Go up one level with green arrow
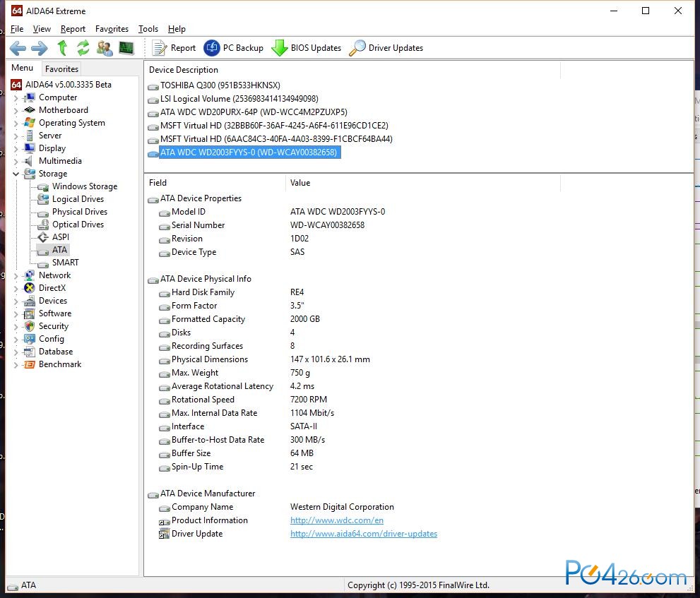The height and width of the screenshot is (598, 700). pos(62,48)
